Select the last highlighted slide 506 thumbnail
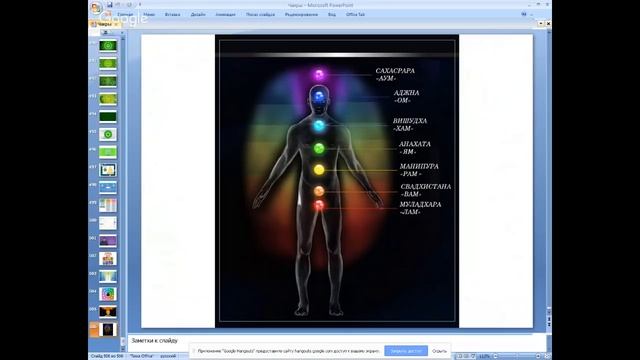 108,329
